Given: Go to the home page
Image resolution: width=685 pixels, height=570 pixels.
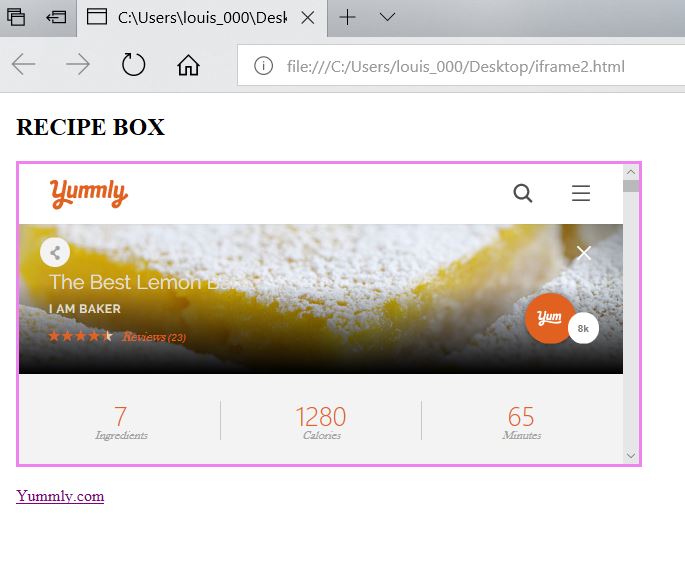Looking at the screenshot, I should click(188, 65).
